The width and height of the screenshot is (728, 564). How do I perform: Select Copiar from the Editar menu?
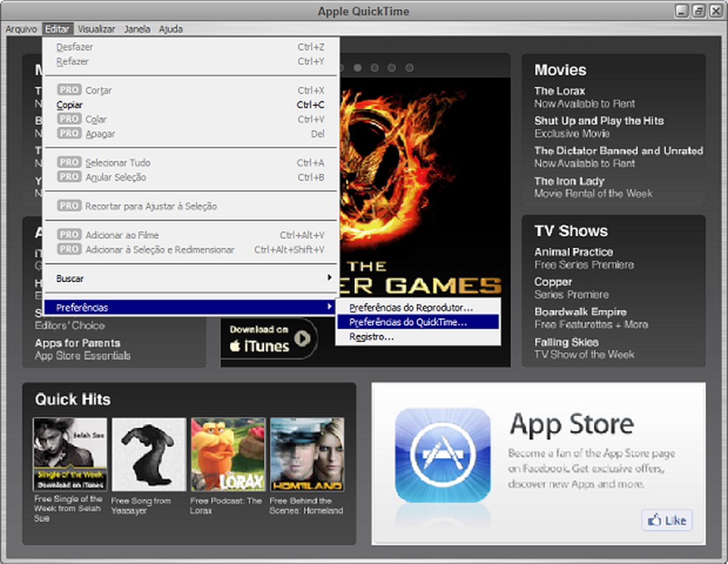tap(70, 104)
